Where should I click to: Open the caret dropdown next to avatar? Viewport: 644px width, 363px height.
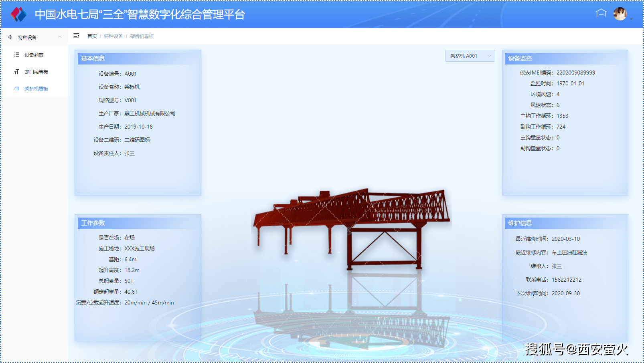632,19
